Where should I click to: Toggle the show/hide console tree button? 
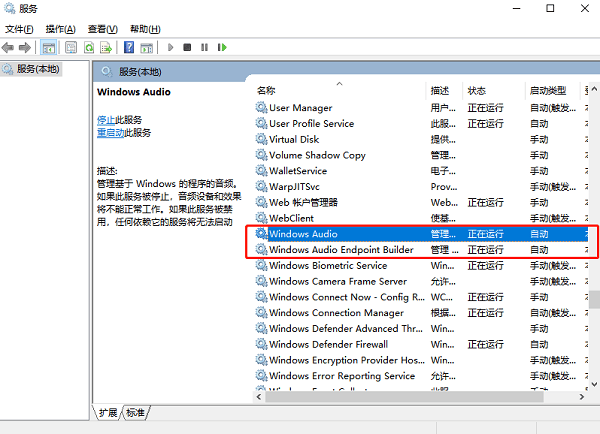coord(49,47)
